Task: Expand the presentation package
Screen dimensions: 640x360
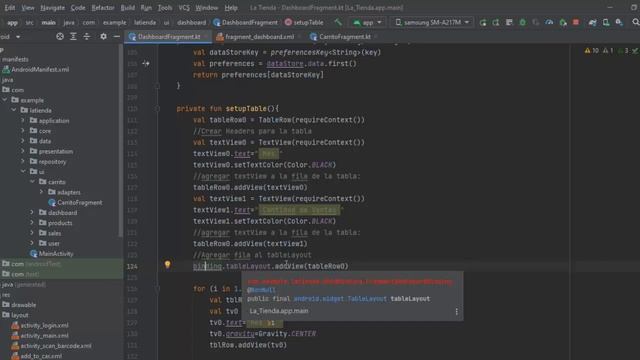Action: tap(23, 151)
